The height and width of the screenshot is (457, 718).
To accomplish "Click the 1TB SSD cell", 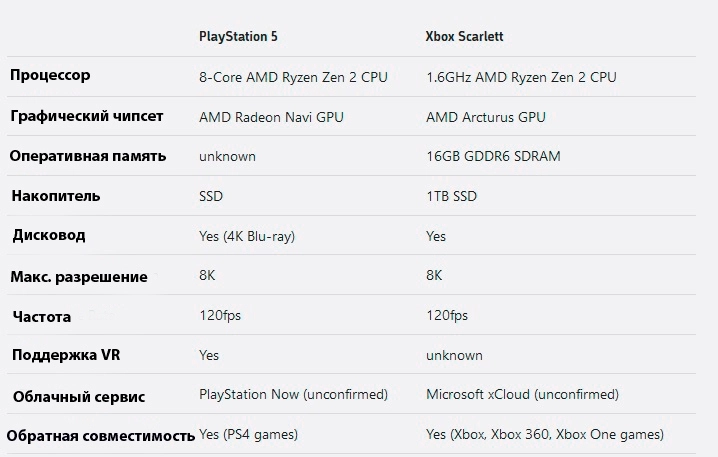I will (453, 196).
